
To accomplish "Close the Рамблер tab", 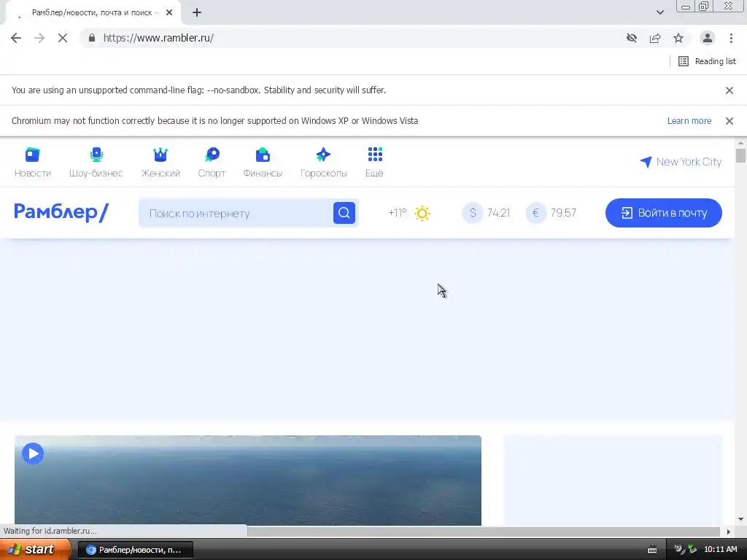I will pyautogui.click(x=169, y=12).
